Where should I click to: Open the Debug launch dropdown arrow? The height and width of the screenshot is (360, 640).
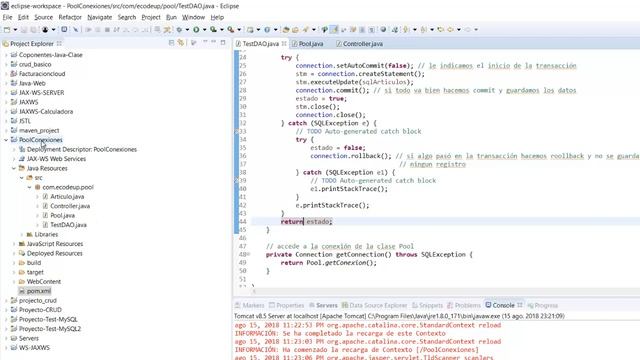(x=187, y=29)
